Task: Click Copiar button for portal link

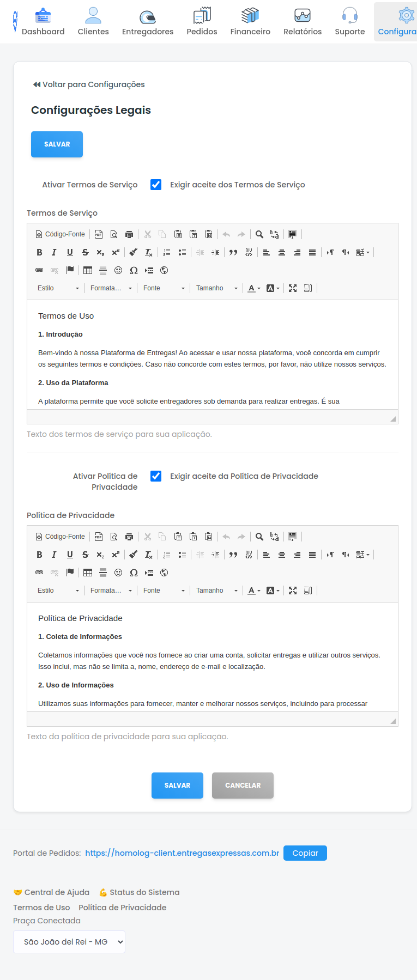Action: pos(305,853)
